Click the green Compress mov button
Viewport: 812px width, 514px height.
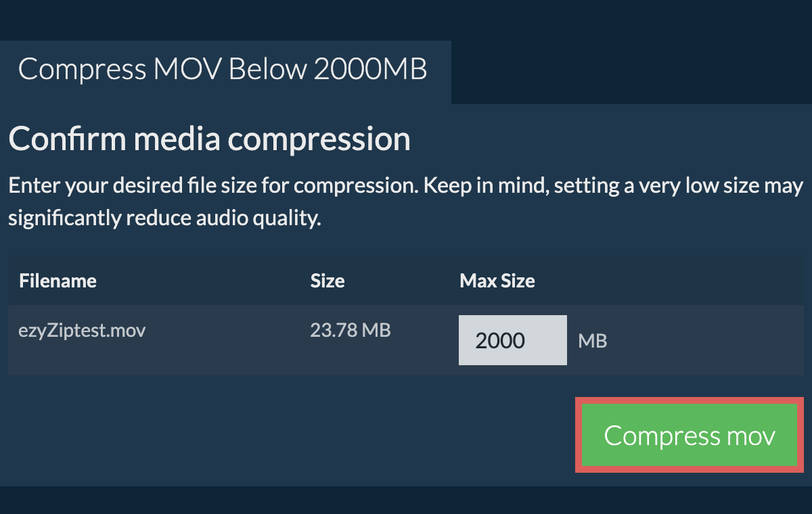pos(690,435)
